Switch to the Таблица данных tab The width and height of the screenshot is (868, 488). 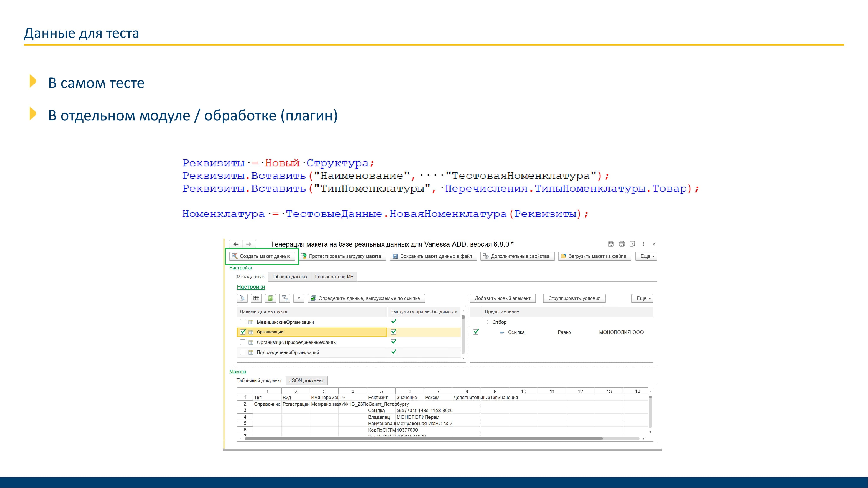pyautogui.click(x=289, y=277)
